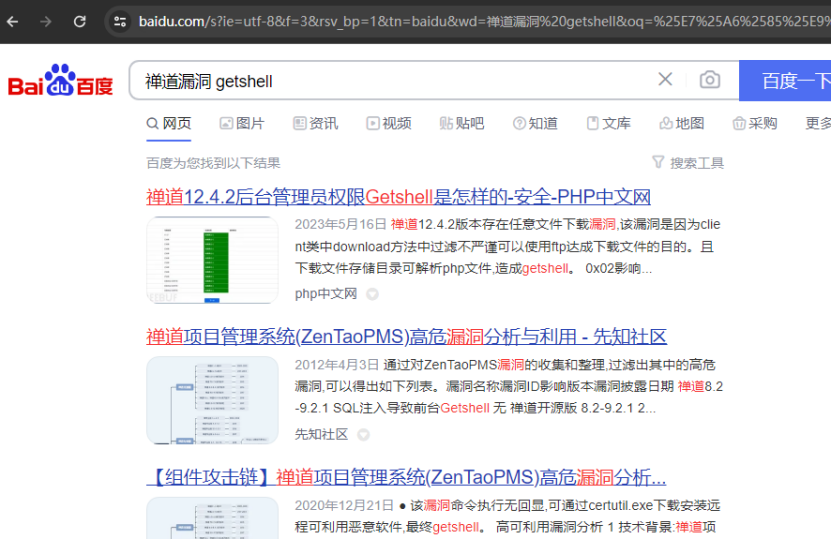Click the browser forward arrow
The height and width of the screenshot is (540, 831).
point(46,22)
